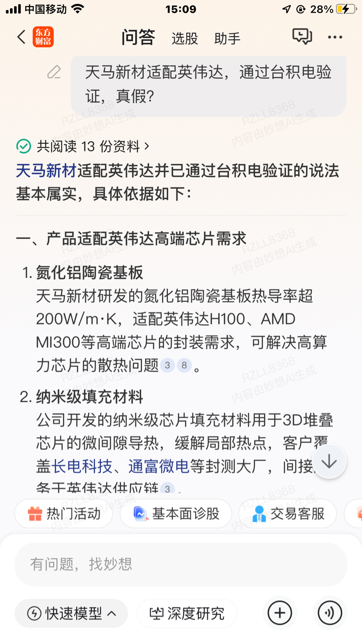Image resolution: width=362 pixels, height=644 pixels.
Task: Open the 通富微电 stock link
Action: pyautogui.click(x=158, y=466)
